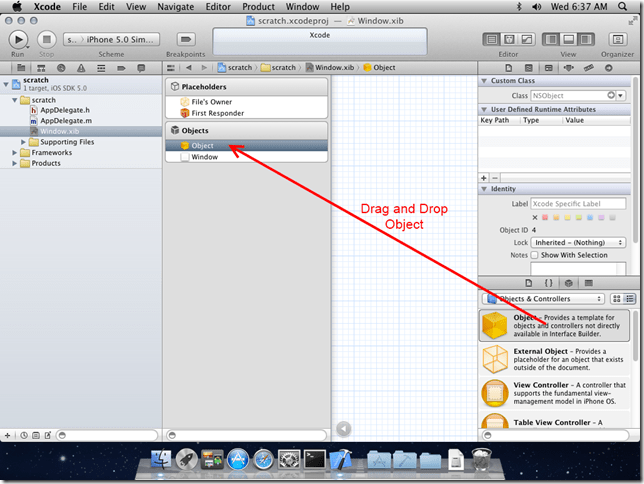Expand the Supporting Files folder
The height and width of the screenshot is (484, 644).
coord(23,142)
